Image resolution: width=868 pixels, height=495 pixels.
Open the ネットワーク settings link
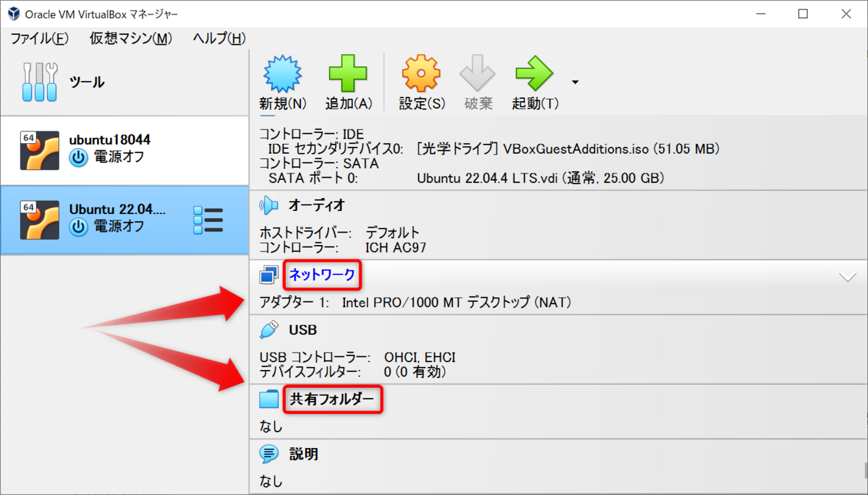click(x=323, y=275)
